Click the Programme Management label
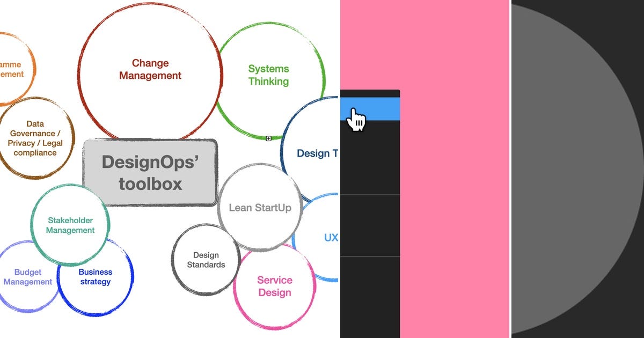The width and height of the screenshot is (644, 338). [11, 69]
